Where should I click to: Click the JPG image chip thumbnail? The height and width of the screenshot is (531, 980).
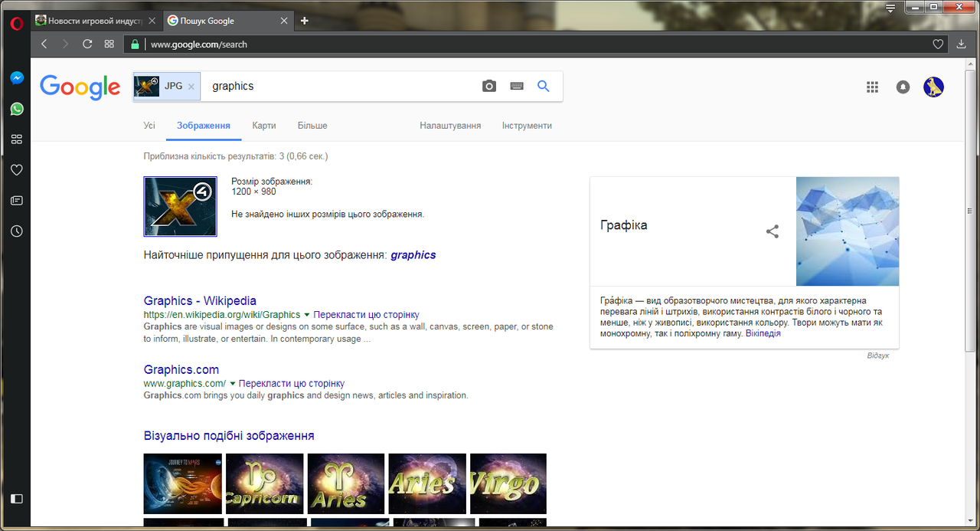click(147, 87)
